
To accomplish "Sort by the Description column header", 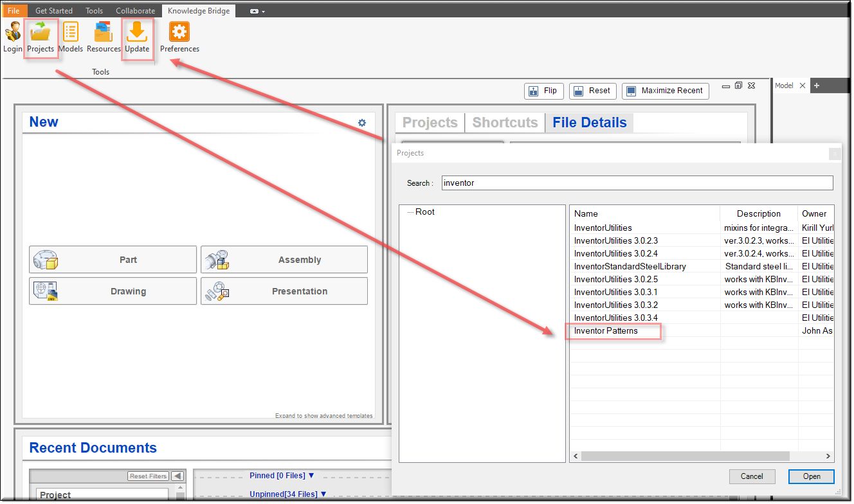I will (x=759, y=213).
